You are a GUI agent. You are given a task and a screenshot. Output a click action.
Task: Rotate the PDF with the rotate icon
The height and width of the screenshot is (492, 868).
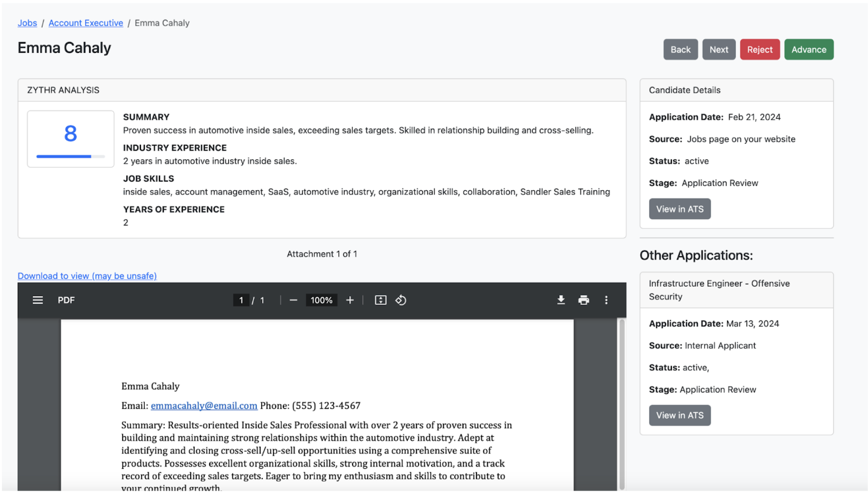401,300
